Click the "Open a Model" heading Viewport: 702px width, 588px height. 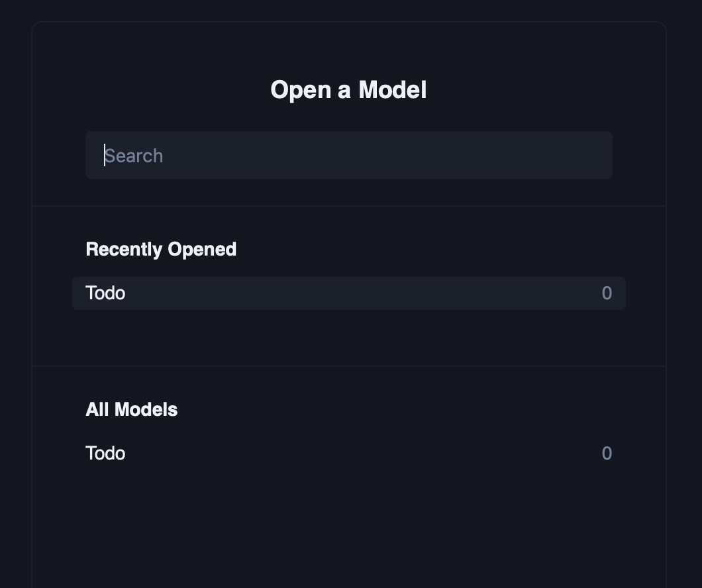point(348,90)
